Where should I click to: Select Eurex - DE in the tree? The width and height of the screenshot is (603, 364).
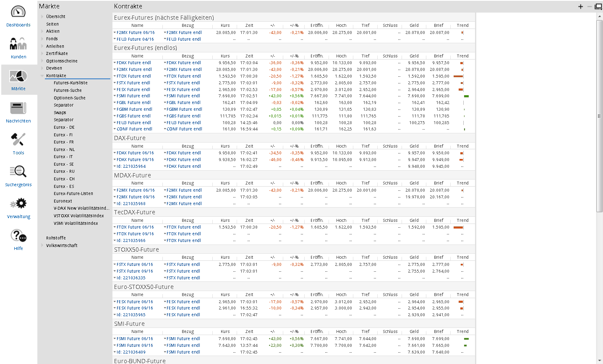point(64,127)
